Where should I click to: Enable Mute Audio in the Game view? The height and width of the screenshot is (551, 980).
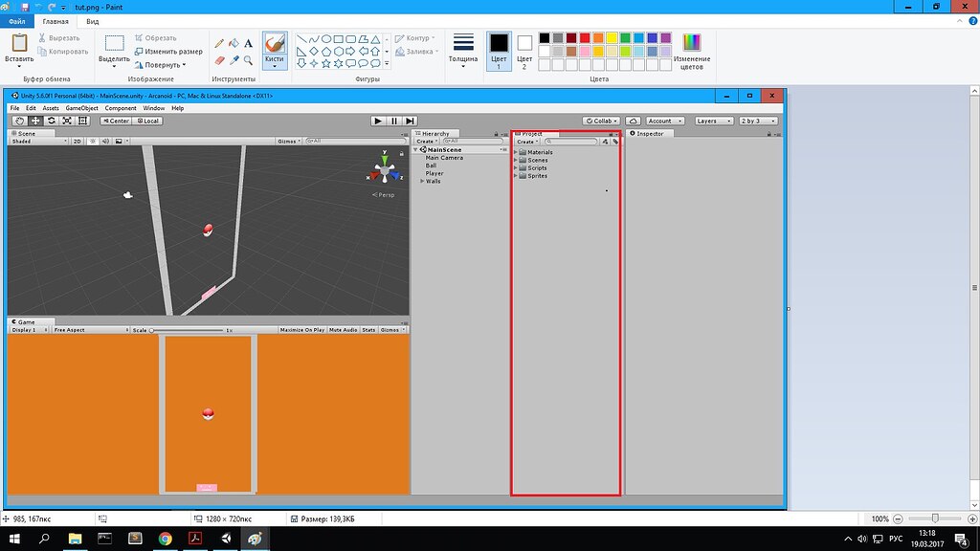342,329
